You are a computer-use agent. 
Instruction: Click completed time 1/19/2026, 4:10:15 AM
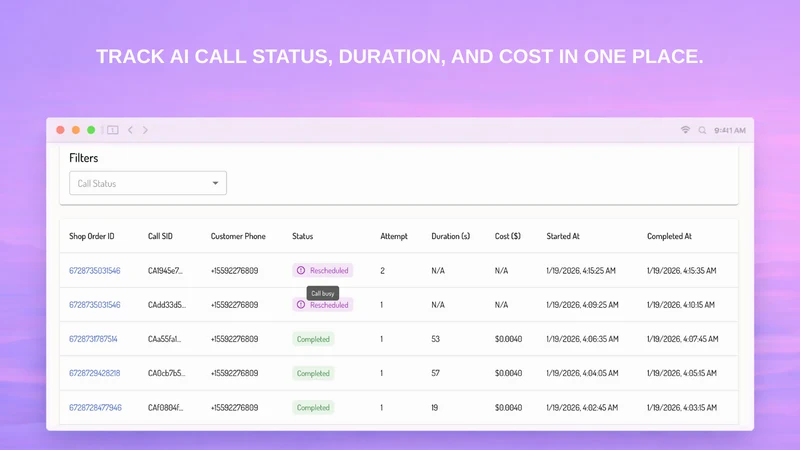tap(681, 305)
